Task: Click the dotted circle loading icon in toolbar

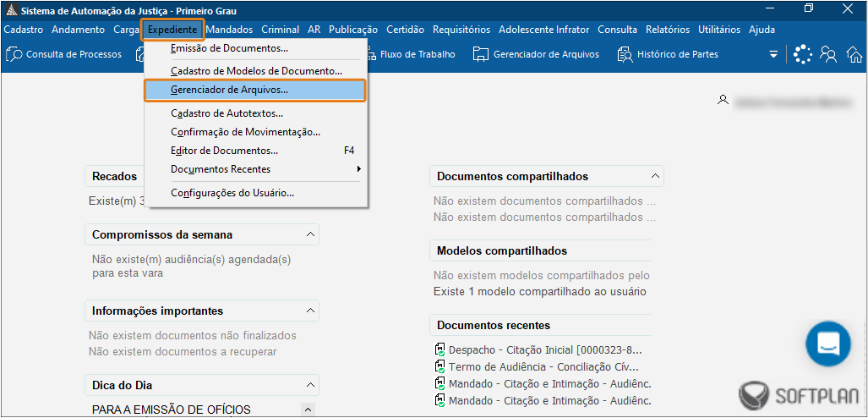Action: pyautogui.click(x=802, y=54)
